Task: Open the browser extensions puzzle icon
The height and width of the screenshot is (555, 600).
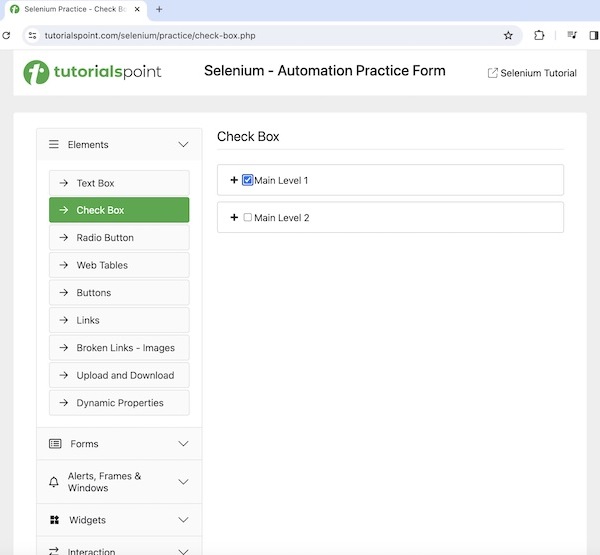Action: coord(540,35)
